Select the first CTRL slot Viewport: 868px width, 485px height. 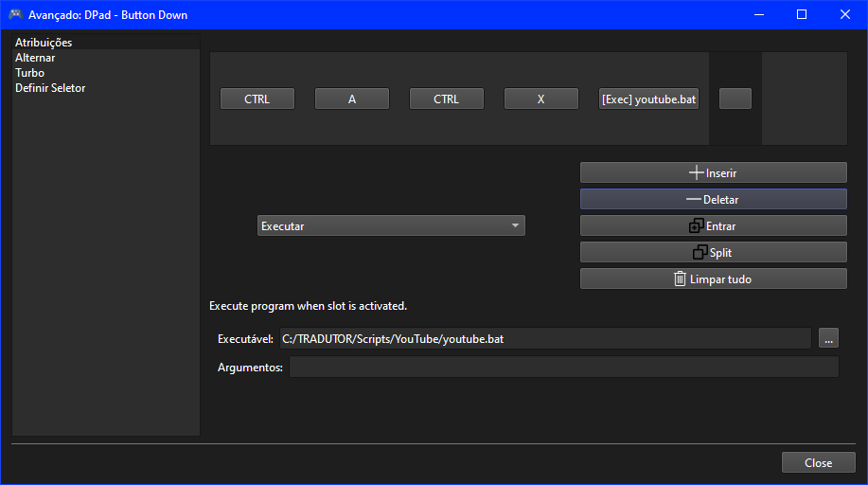tap(257, 99)
